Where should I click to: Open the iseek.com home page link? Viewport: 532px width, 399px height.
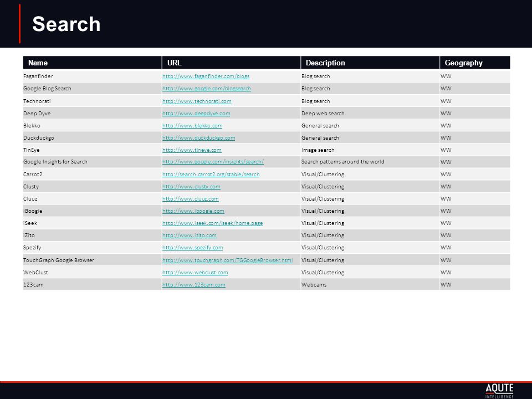click(212, 223)
